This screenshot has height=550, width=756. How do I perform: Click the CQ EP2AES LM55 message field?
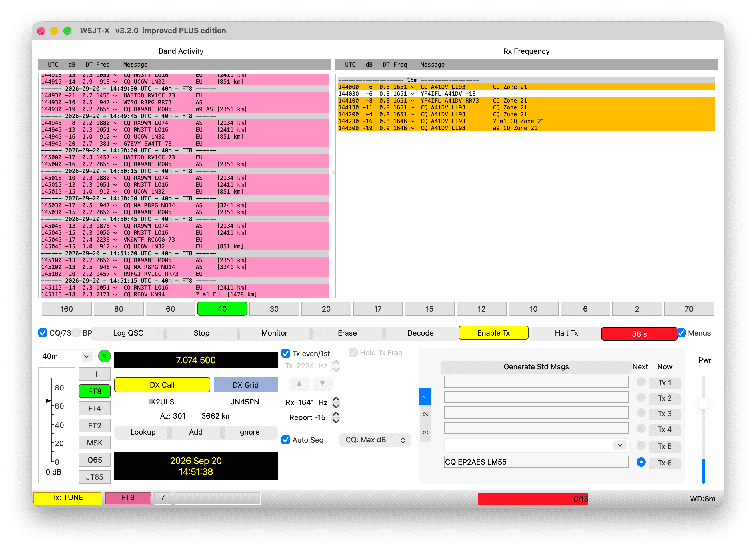(536, 462)
